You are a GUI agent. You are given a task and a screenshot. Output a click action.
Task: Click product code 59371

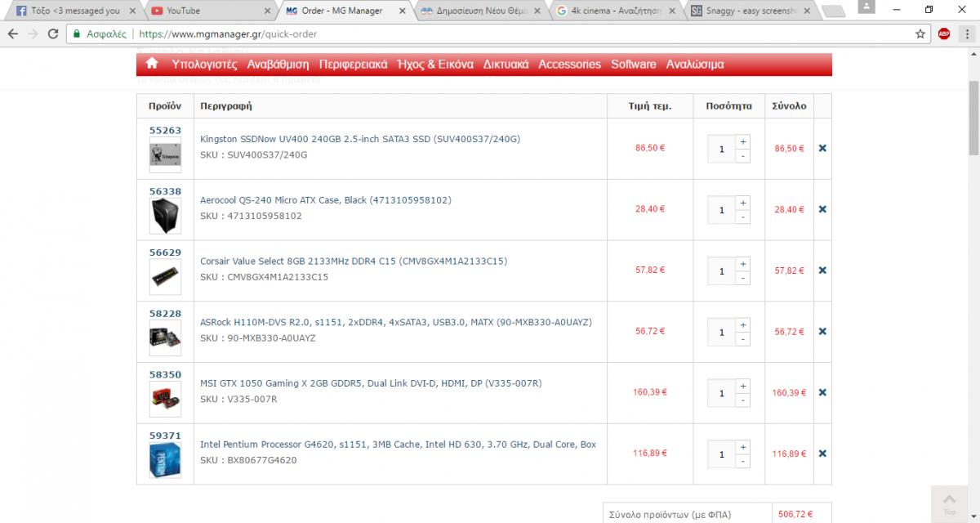click(x=165, y=436)
